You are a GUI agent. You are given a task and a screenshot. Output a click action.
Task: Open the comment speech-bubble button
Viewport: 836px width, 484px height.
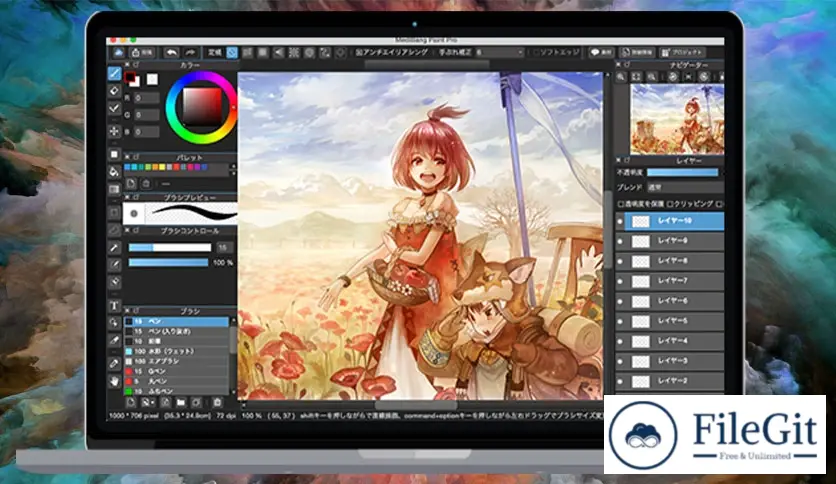pyautogui.click(x=601, y=52)
